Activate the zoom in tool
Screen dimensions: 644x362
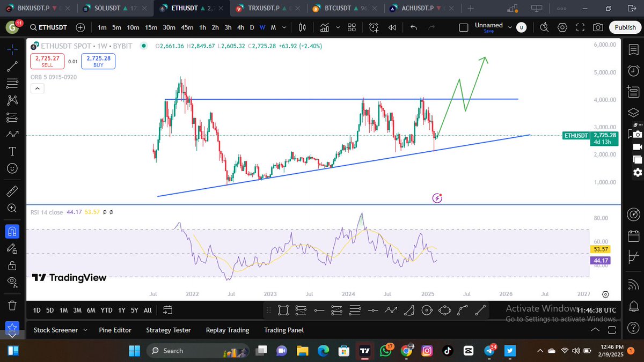click(x=12, y=208)
